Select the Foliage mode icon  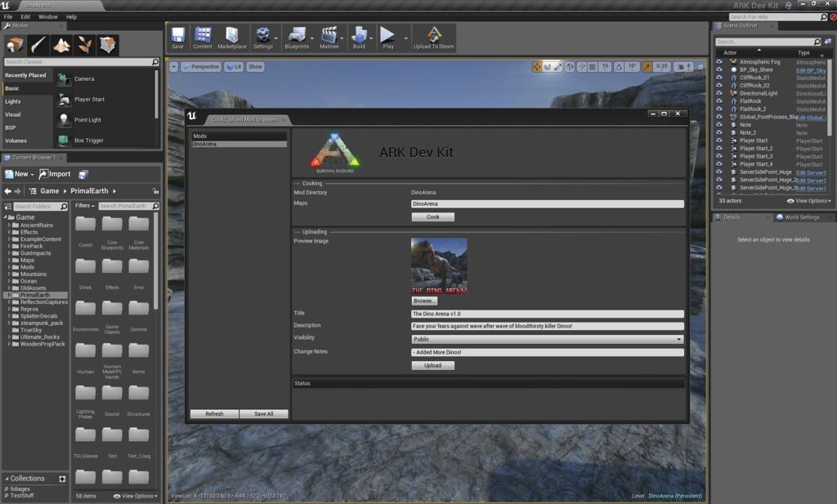click(x=84, y=45)
